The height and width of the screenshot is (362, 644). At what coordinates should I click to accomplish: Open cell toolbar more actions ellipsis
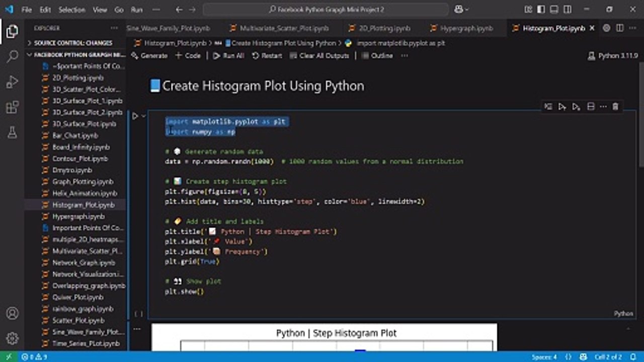[x=603, y=107]
